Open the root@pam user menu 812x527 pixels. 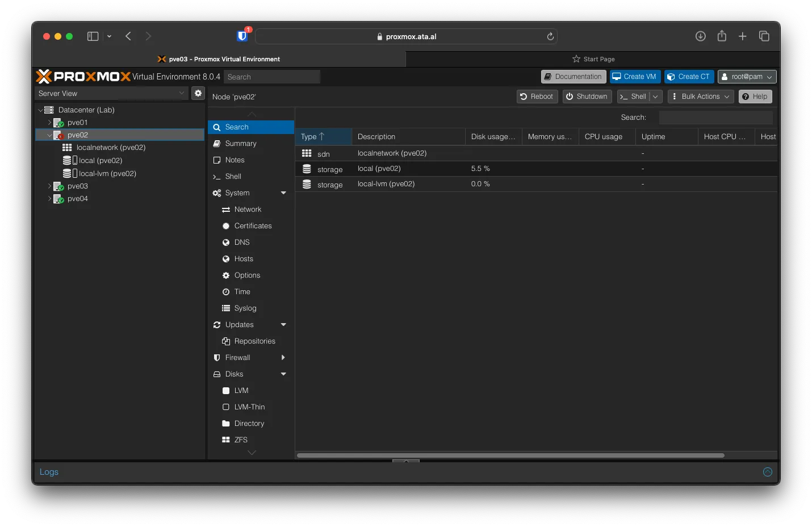747,77
